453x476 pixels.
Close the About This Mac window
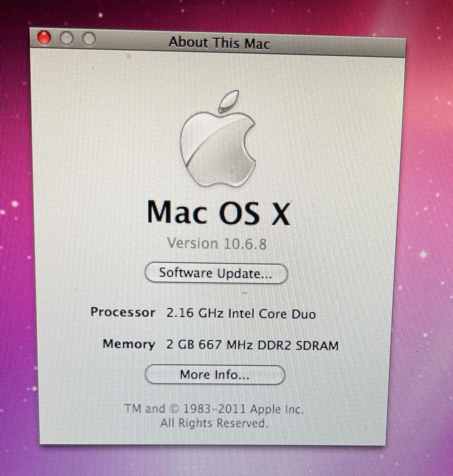tap(44, 38)
